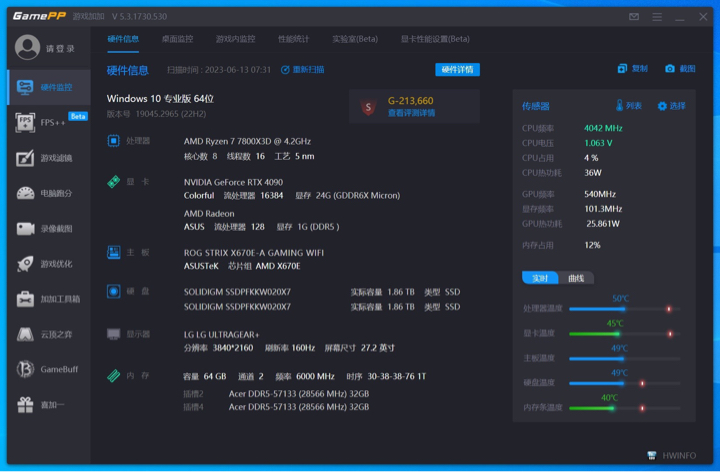720x472 pixels.
Task: Click the 25.861W GPU power value
Action: point(602,224)
